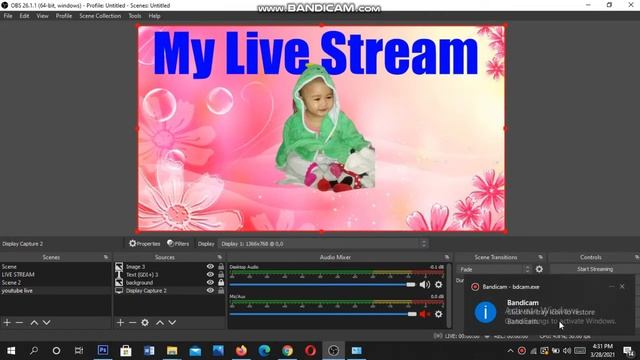
Task: Open the File menu
Action: (x=8, y=16)
